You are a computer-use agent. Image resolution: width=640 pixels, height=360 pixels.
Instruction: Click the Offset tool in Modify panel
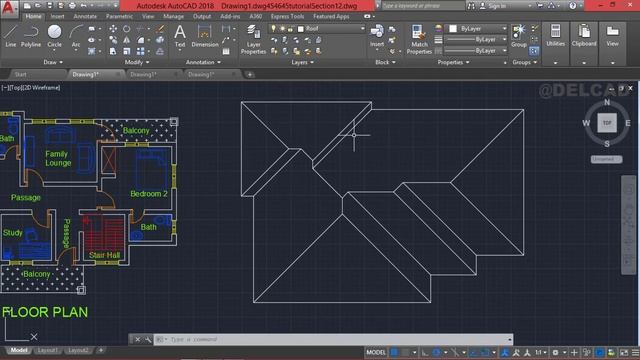point(160,51)
